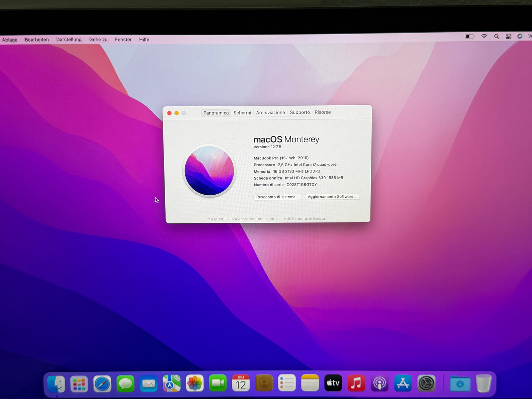Open Spotlight search in menu bar

click(496, 36)
